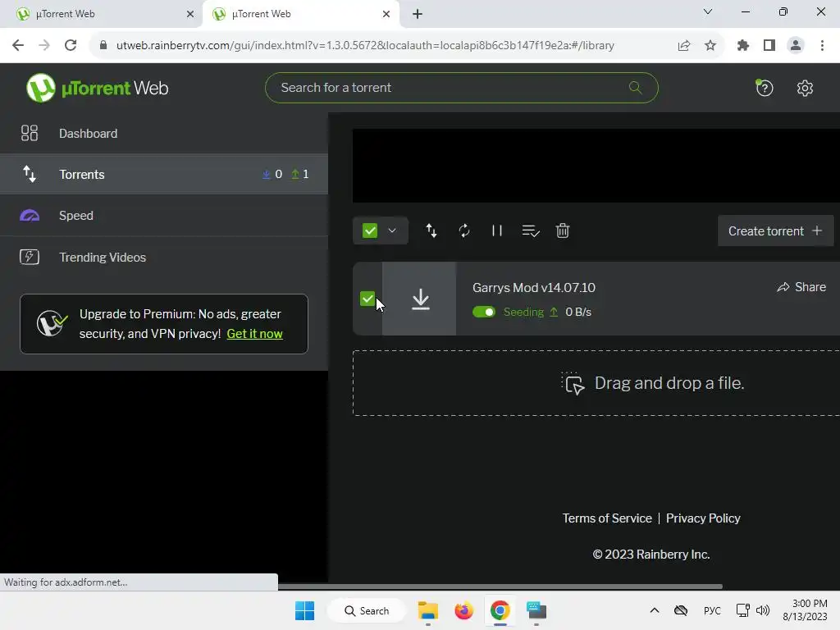Open a new browser tab
This screenshot has width=840, height=630.
click(x=418, y=14)
